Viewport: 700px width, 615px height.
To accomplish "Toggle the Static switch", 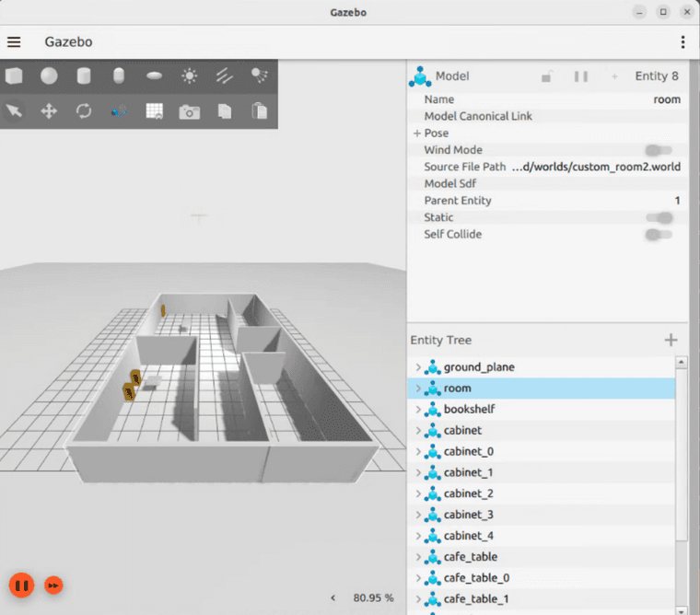I will (x=659, y=218).
